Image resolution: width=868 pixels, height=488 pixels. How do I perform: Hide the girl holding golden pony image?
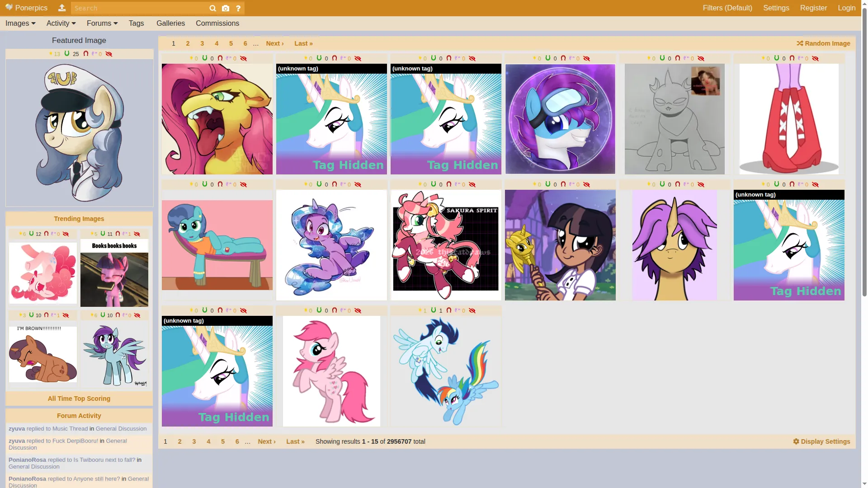(x=586, y=184)
